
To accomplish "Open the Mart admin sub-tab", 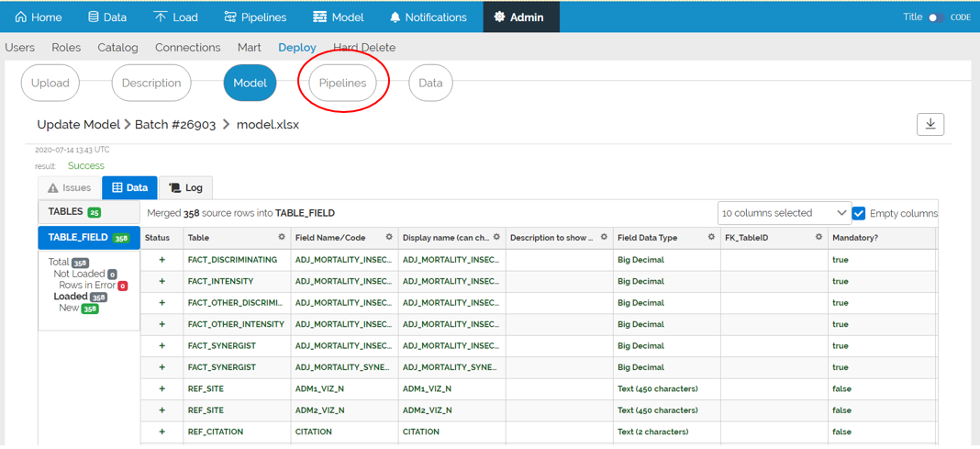I will 250,48.
